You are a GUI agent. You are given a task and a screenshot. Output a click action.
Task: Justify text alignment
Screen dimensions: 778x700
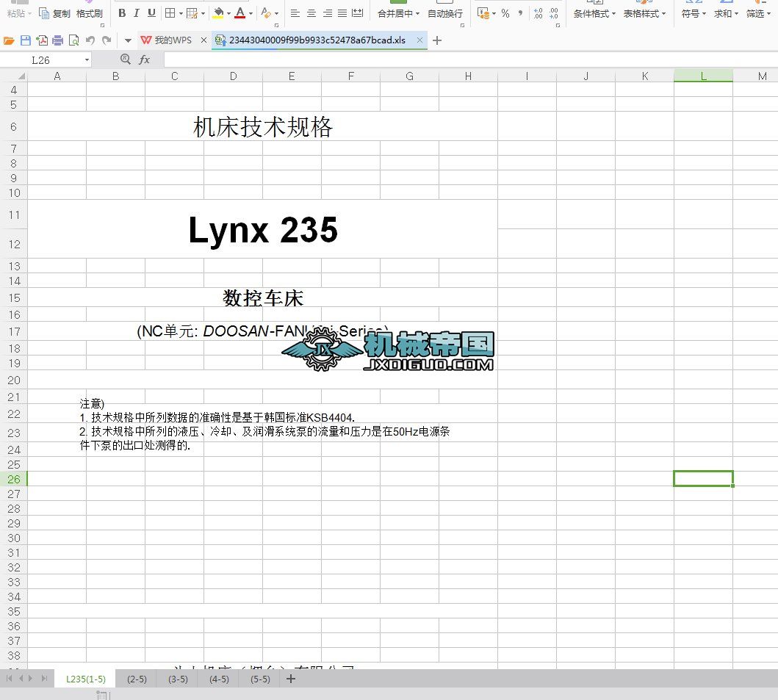click(342, 13)
